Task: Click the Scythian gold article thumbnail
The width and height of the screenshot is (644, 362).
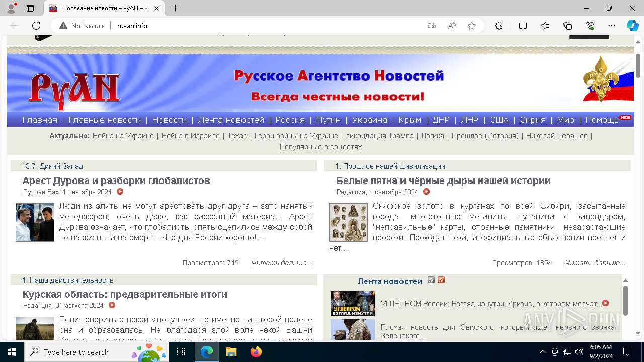Action: (348, 222)
